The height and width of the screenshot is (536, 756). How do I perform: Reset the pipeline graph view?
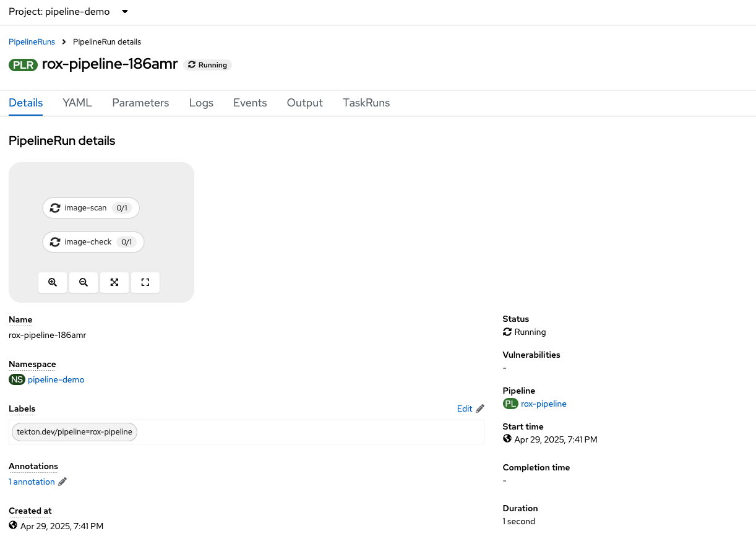[145, 282]
